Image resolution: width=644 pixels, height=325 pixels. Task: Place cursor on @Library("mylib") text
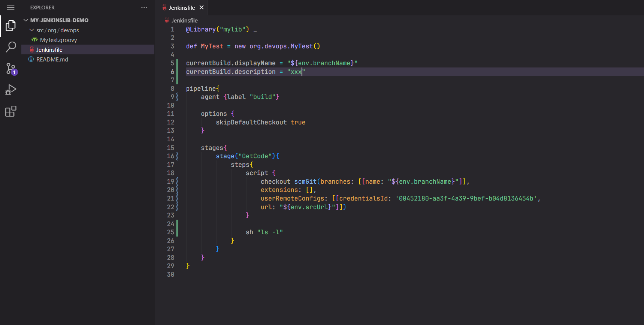click(218, 29)
